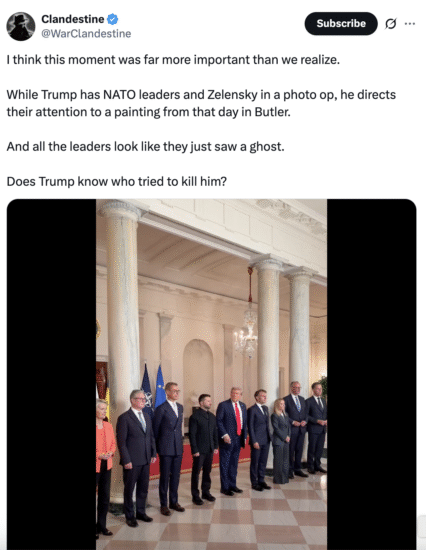Screen dimensions: 426x550
Task: Click the paragraph mentioning NATO leaders
Action: 201,103
